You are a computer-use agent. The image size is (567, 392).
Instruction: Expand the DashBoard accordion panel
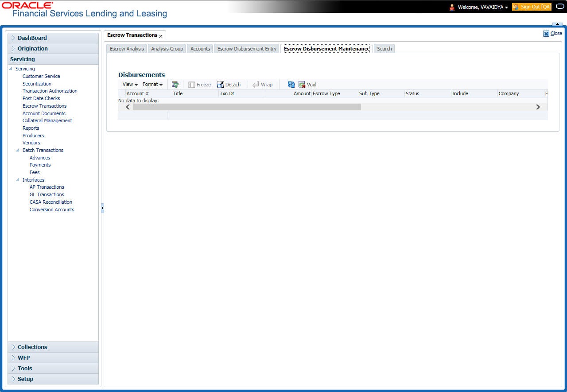pos(53,38)
